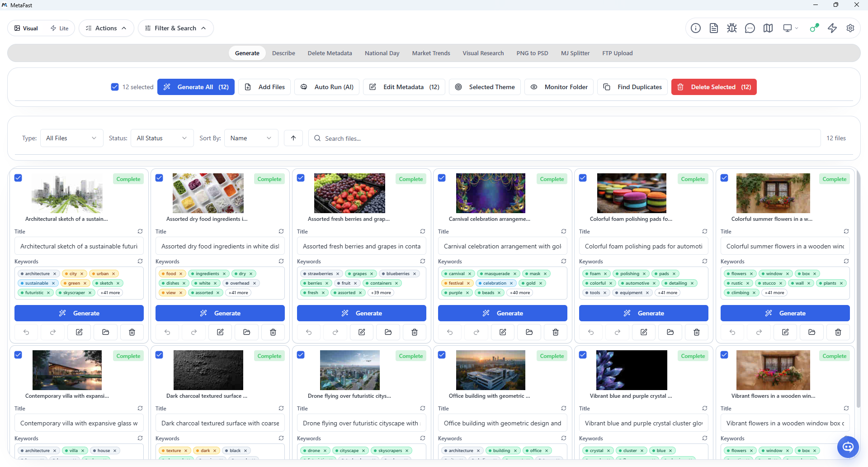
Task: Remove the 'city' keyword tag
Action: click(x=82, y=274)
